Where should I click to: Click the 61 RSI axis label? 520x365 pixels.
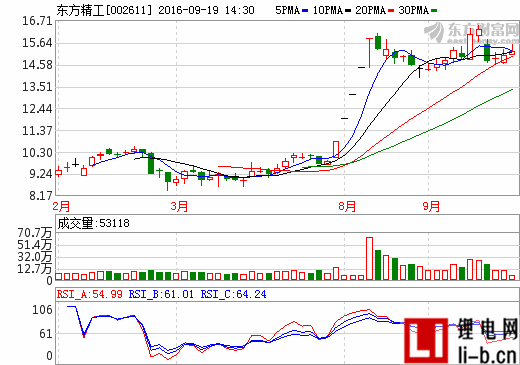point(46,333)
